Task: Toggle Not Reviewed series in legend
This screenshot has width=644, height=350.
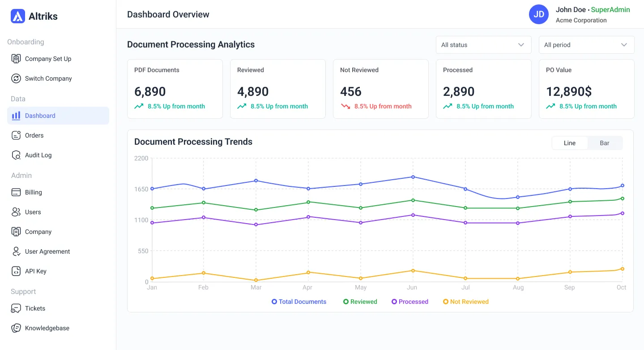Action: pyautogui.click(x=465, y=302)
